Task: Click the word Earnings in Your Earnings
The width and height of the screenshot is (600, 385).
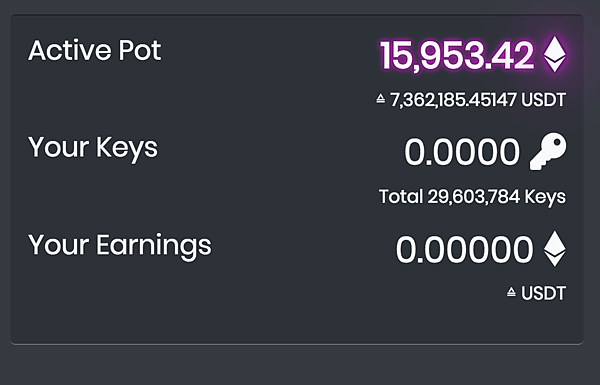Action: 154,246
